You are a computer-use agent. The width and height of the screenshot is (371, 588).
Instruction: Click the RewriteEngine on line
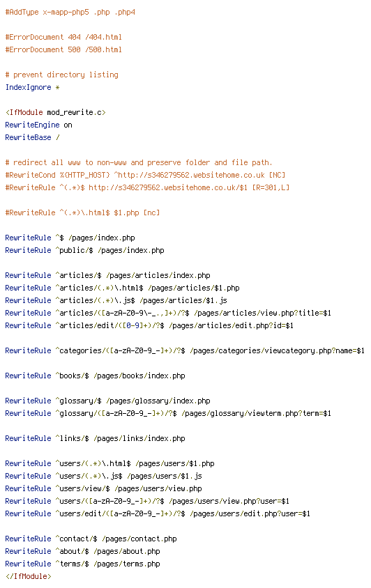point(38,125)
